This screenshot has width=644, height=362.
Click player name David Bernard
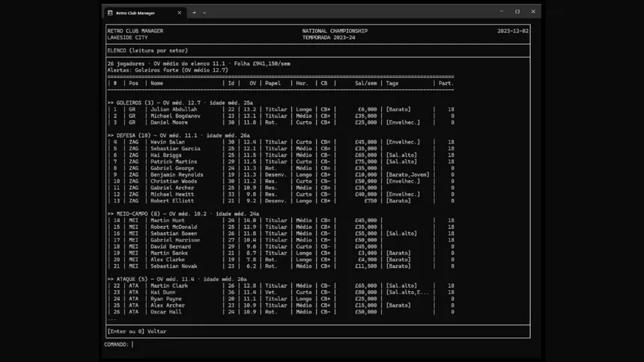171,247
